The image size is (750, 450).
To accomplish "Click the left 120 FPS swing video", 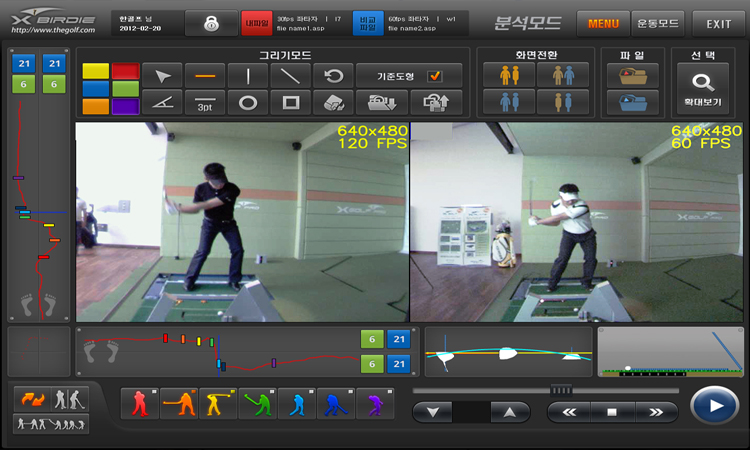I will [242, 222].
